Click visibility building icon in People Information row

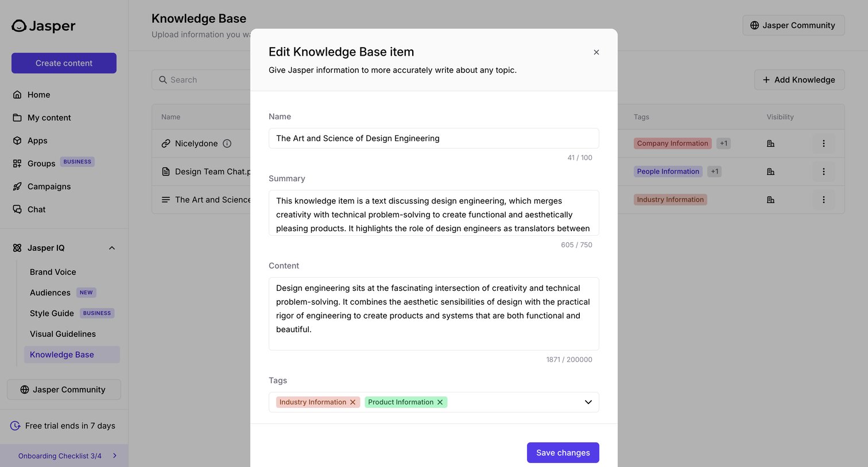[770, 172]
